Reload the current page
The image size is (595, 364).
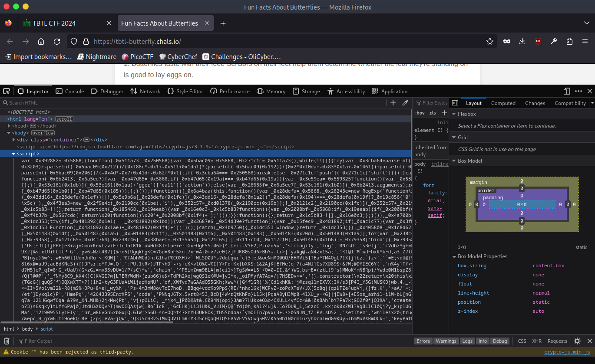57,41
